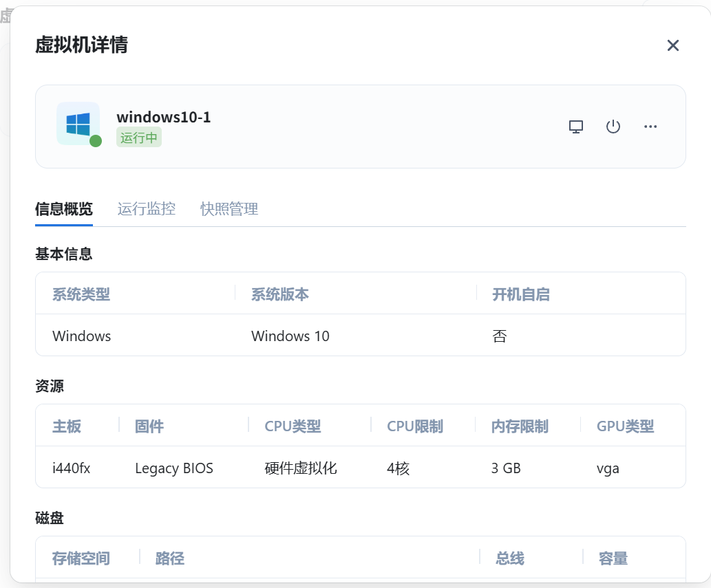This screenshot has width=711, height=588.
Task: Click the Windows logo VM icon
Action: pos(78,124)
